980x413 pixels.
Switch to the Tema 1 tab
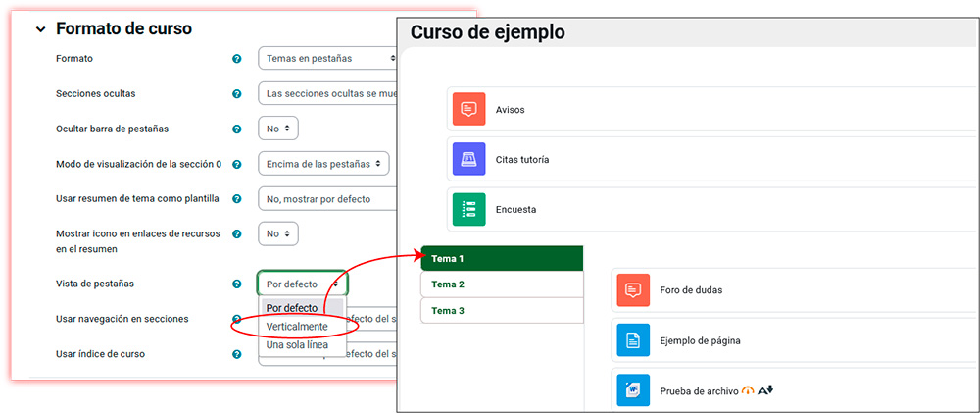(x=502, y=258)
